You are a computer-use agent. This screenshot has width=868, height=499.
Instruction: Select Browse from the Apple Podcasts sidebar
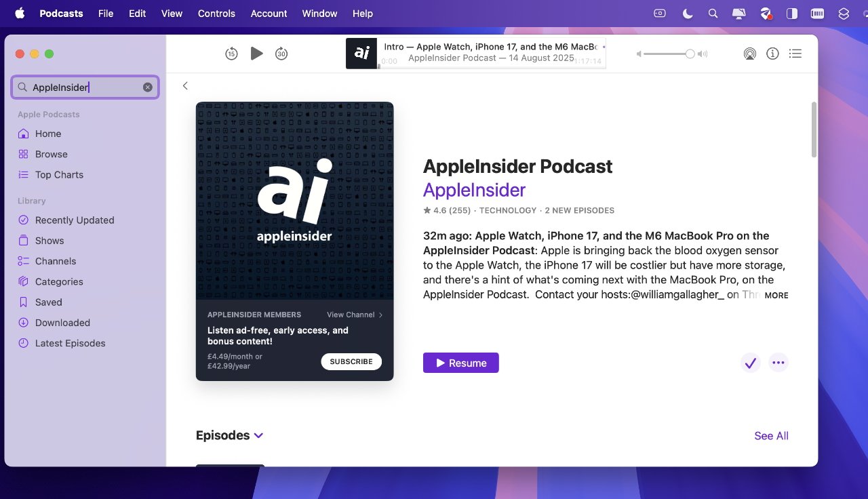50,154
